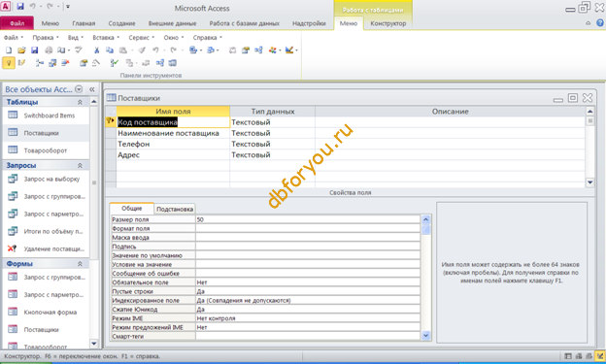Click the Help question mark icon

[x=600, y=23]
